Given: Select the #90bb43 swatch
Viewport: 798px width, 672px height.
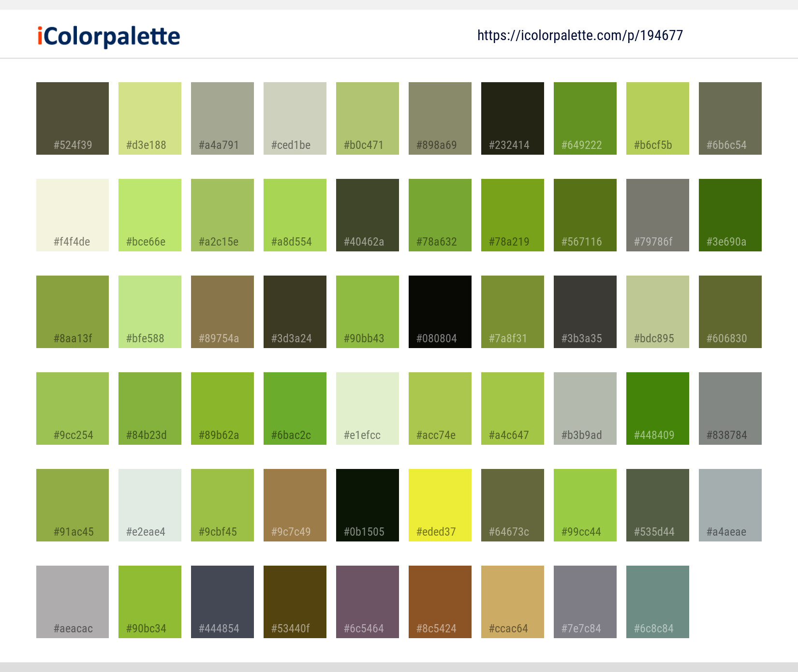Looking at the screenshot, I should (x=368, y=312).
